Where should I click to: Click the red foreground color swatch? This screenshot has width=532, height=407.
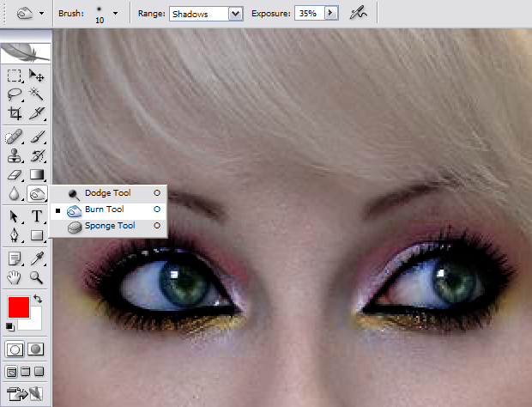19,307
